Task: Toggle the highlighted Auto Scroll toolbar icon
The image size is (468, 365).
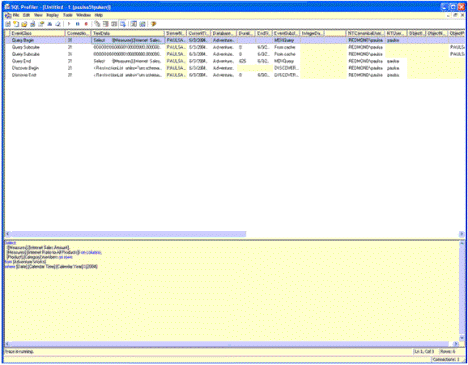Action: pyautogui.click(x=123, y=24)
